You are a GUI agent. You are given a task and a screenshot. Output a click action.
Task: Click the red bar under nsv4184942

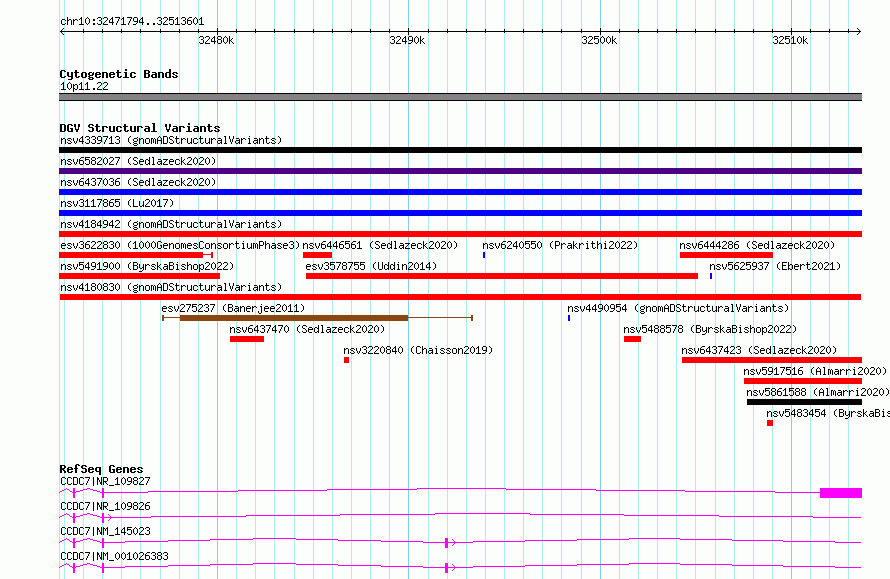point(460,234)
